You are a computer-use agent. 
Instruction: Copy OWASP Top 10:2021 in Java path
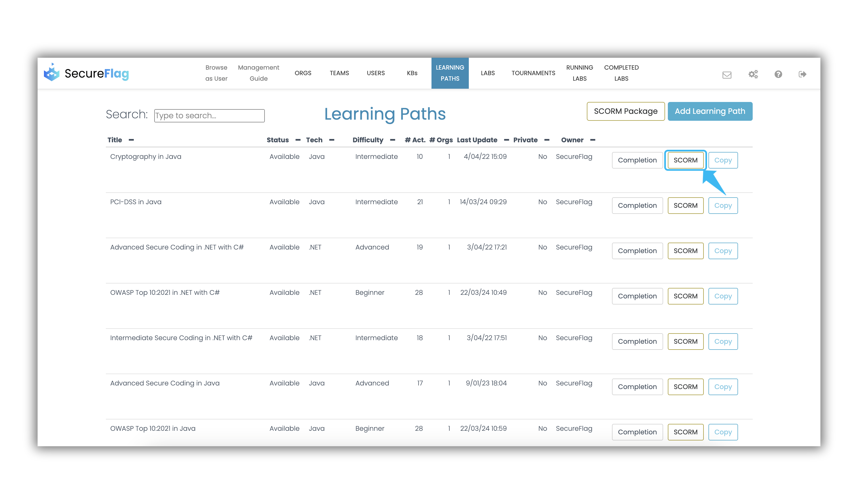click(x=723, y=432)
